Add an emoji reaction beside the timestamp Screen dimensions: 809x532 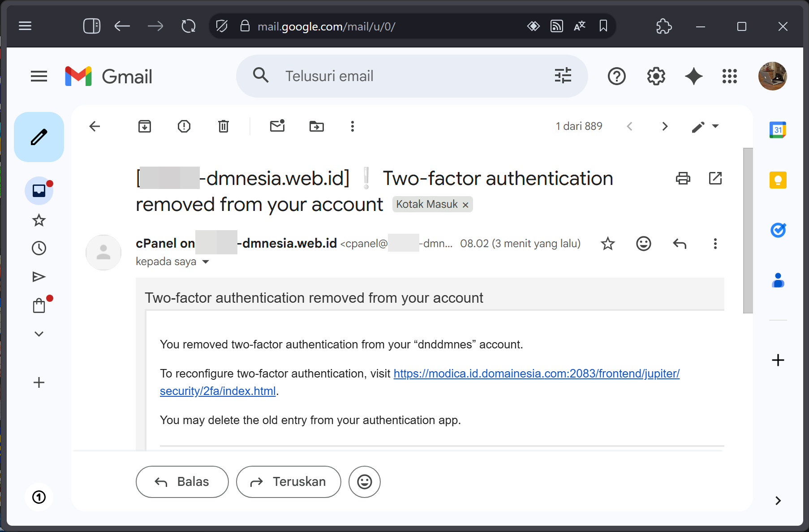(x=644, y=244)
